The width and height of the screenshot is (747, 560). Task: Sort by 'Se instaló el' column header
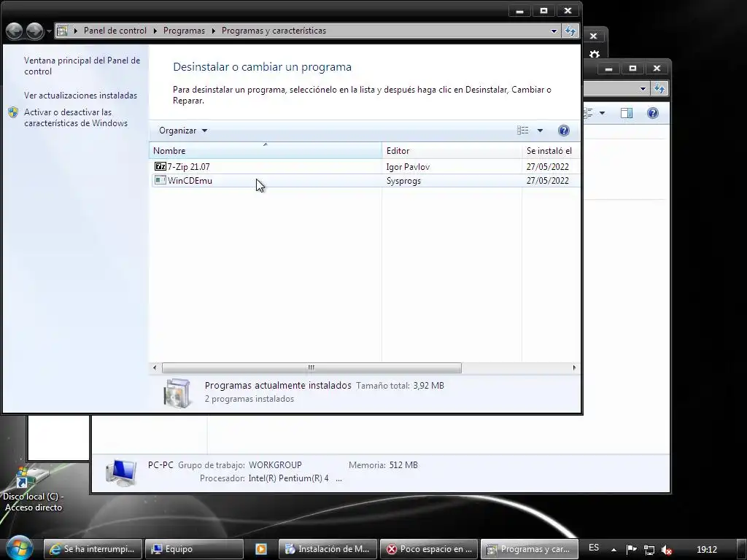551,150
